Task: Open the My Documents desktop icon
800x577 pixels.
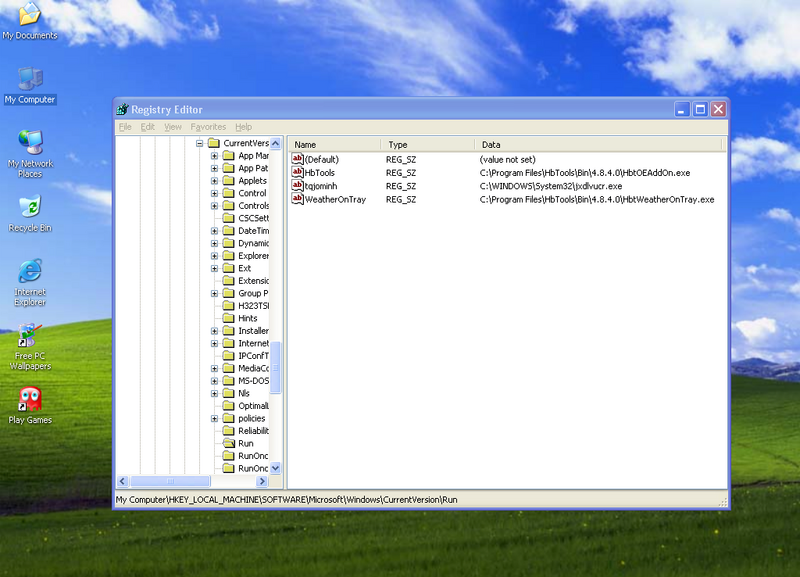Action: [30, 20]
